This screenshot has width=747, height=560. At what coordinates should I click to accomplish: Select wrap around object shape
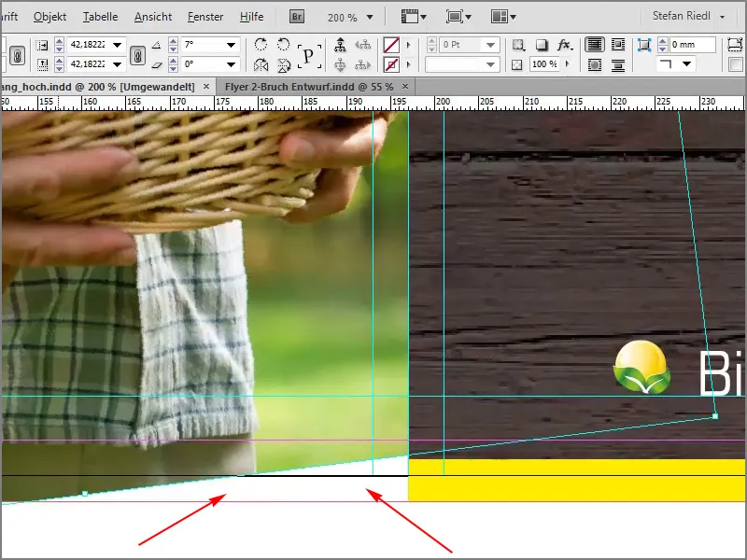pyautogui.click(x=595, y=64)
